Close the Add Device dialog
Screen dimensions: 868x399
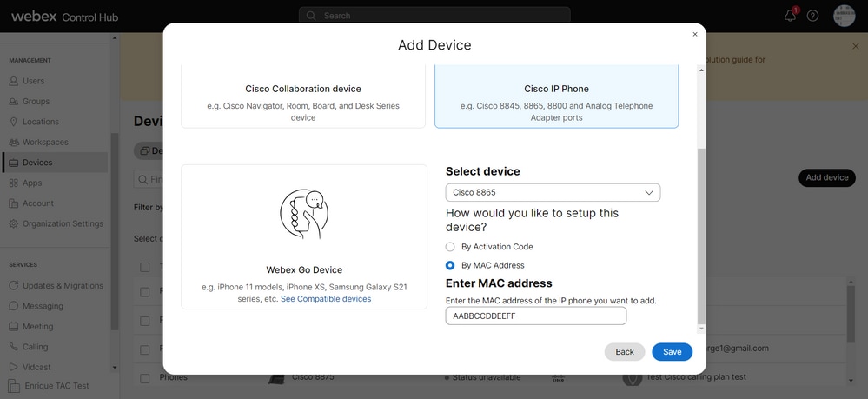[x=695, y=35]
